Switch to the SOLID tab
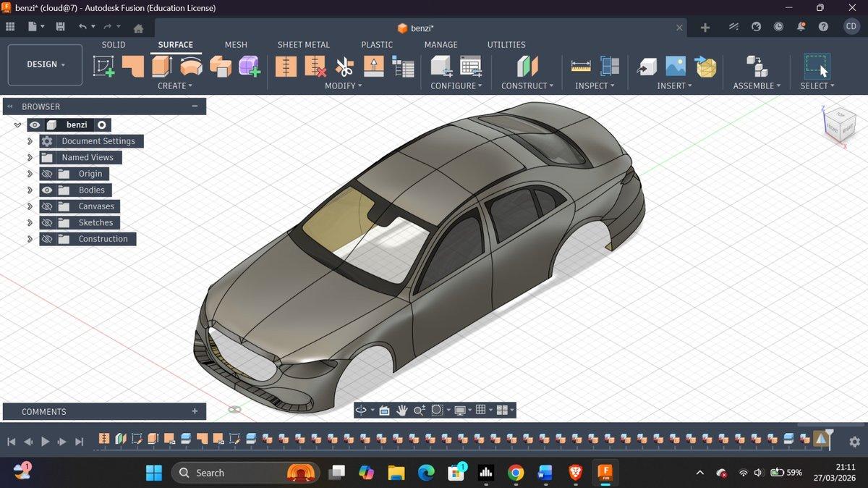 (x=113, y=44)
